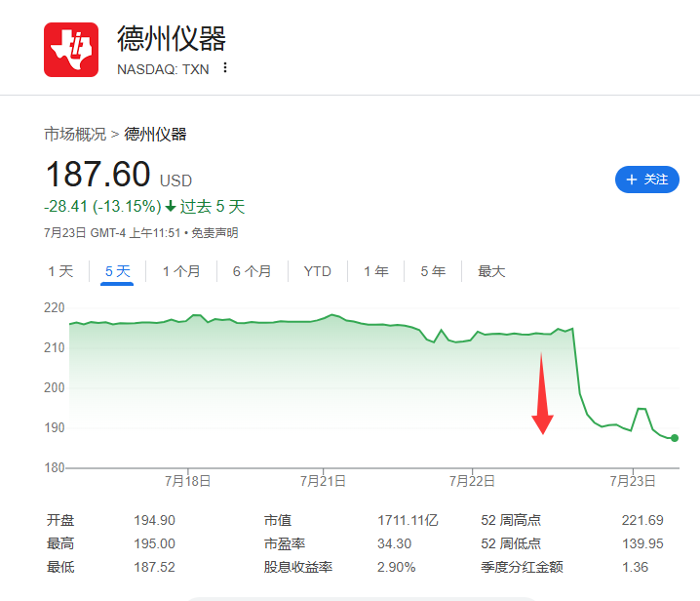The width and height of the screenshot is (700, 601).
Task: Select the 5 天 range tab
Action: 117,271
